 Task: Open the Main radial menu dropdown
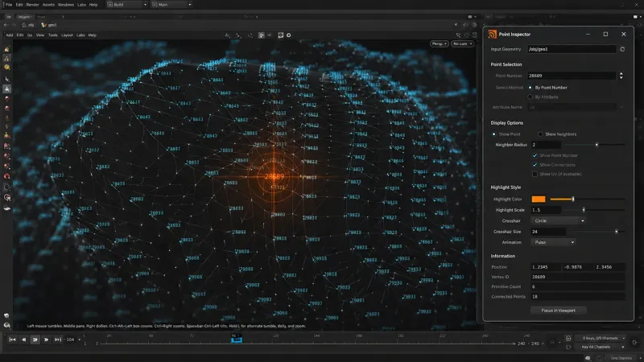click(171, 5)
